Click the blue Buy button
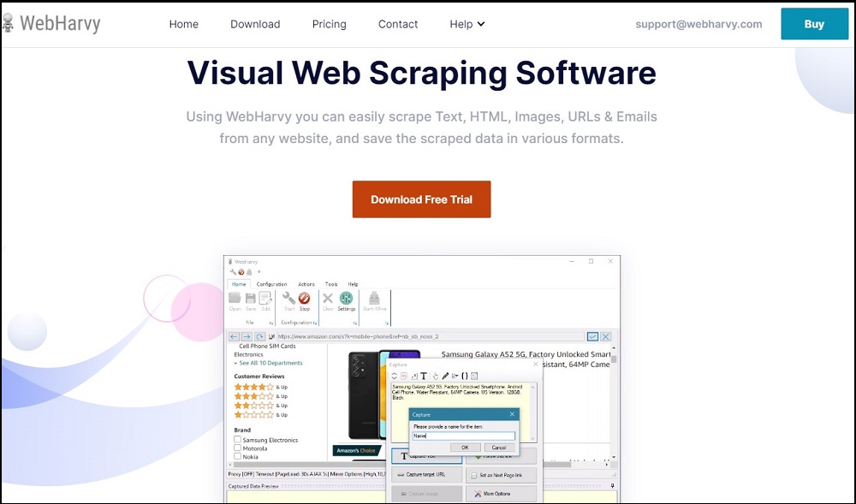The width and height of the screenshot is (856, 504). pyautogui.click(x=814, y=24)
